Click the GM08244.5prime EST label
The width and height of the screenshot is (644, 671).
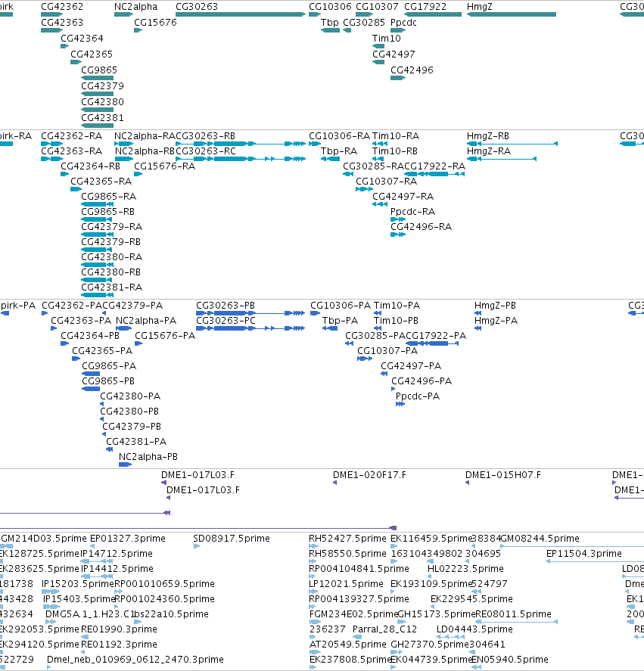(540, 539)
